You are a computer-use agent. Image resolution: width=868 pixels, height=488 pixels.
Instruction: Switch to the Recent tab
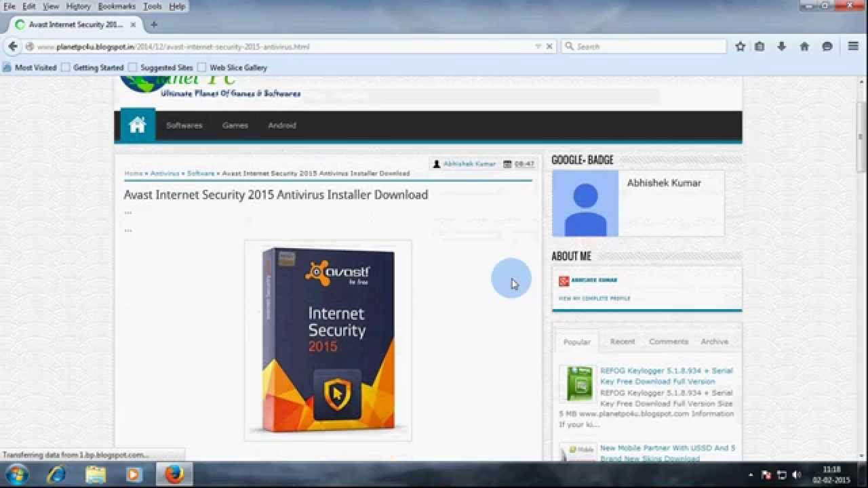tap(623, 342)
